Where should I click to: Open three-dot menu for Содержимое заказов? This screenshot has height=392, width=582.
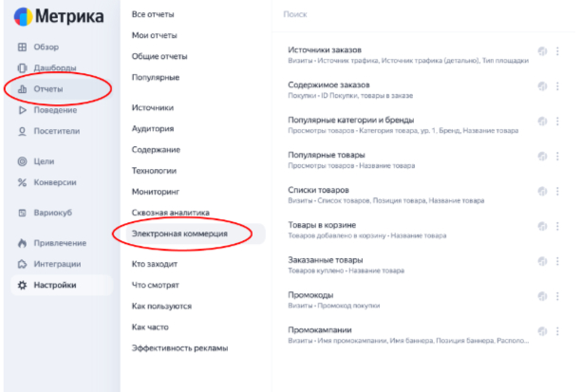click(557, 87)
